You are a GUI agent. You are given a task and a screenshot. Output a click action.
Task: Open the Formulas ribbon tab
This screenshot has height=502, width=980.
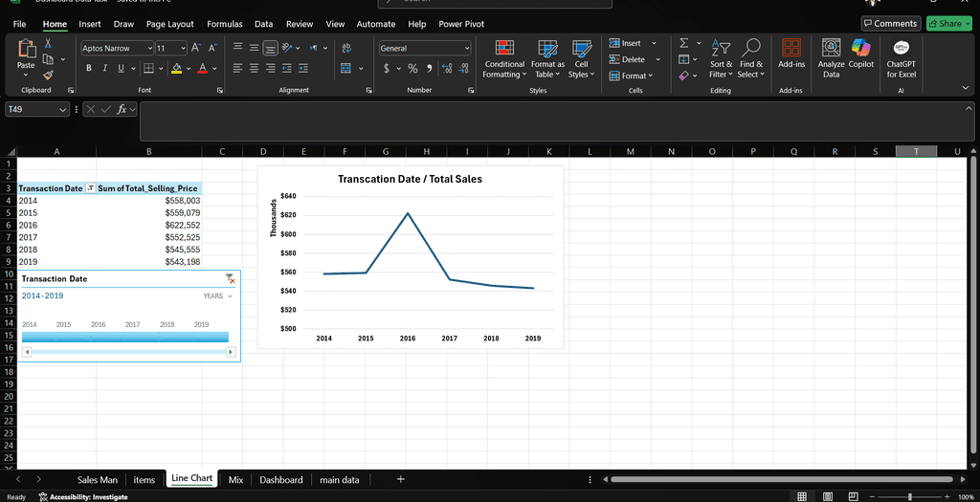pos(225,24)
